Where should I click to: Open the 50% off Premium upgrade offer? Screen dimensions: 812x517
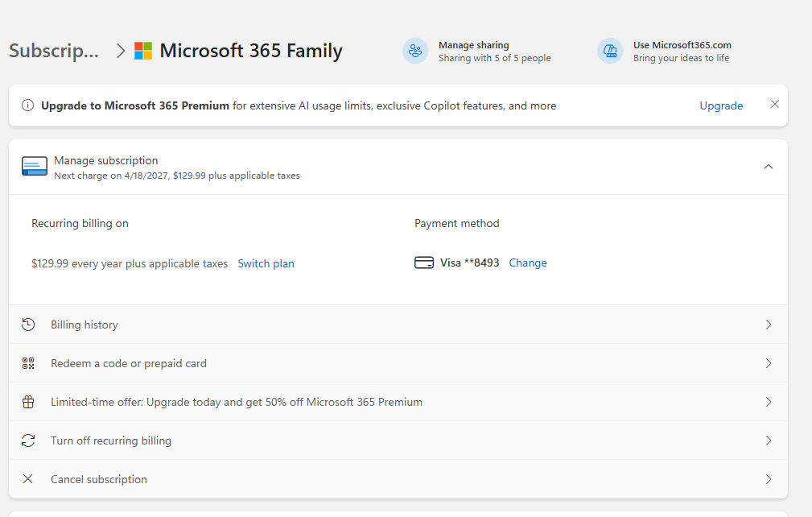[398, 402]
